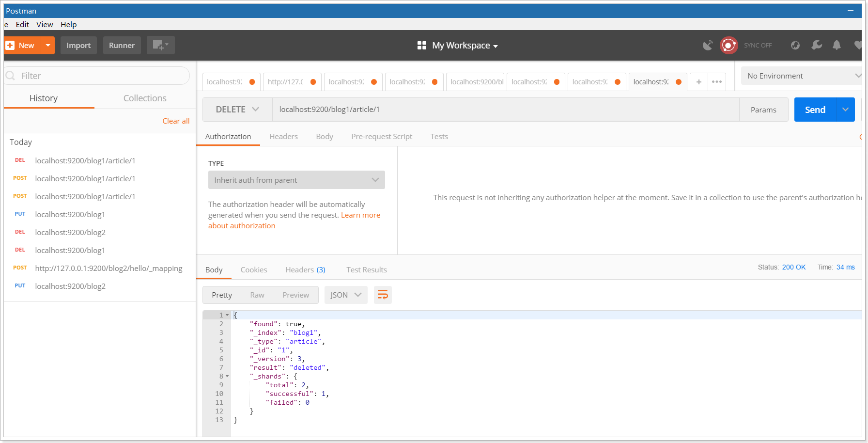Open the New button dropdown arrow
Viewport: 868px width, 443px height.
pyautogui.click(x=47, y=45)
